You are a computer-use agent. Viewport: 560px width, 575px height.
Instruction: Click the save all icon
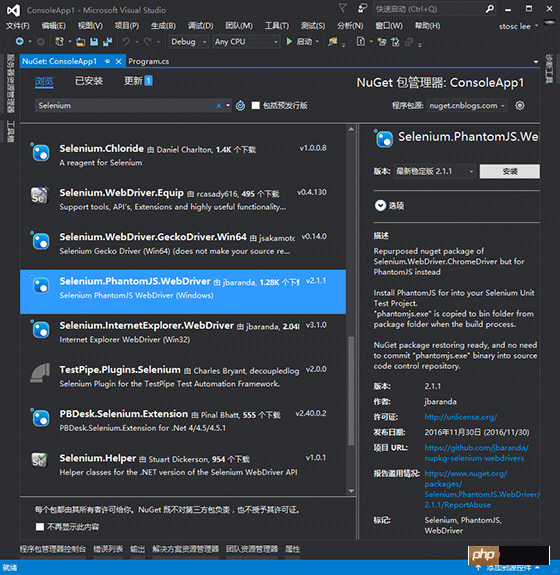[x=107, y=42]
